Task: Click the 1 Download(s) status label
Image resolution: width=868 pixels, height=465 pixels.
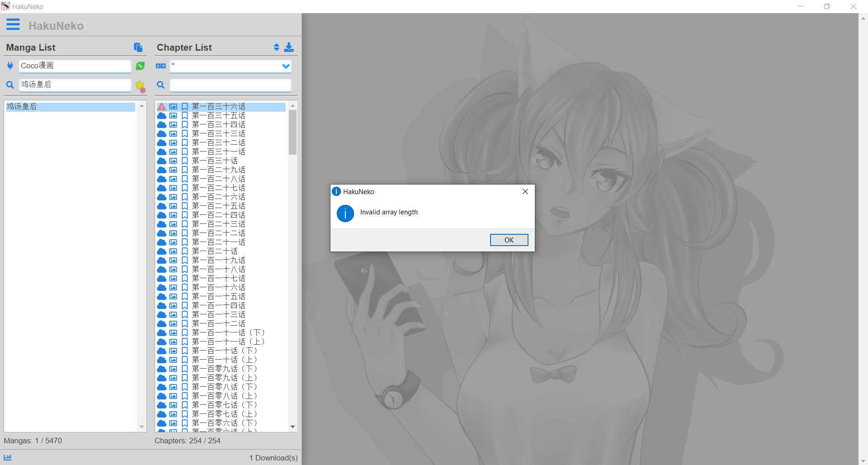Action: click(x=273, y=457)
